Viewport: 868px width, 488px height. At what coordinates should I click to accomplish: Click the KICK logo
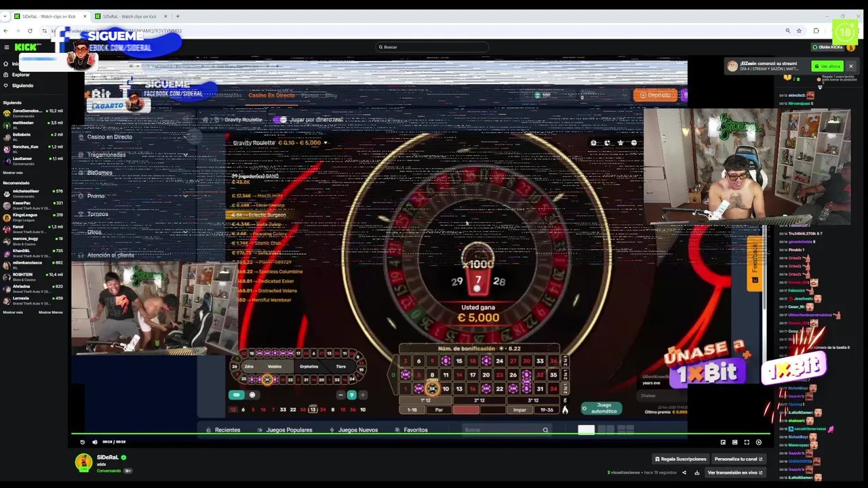[27, 47]
